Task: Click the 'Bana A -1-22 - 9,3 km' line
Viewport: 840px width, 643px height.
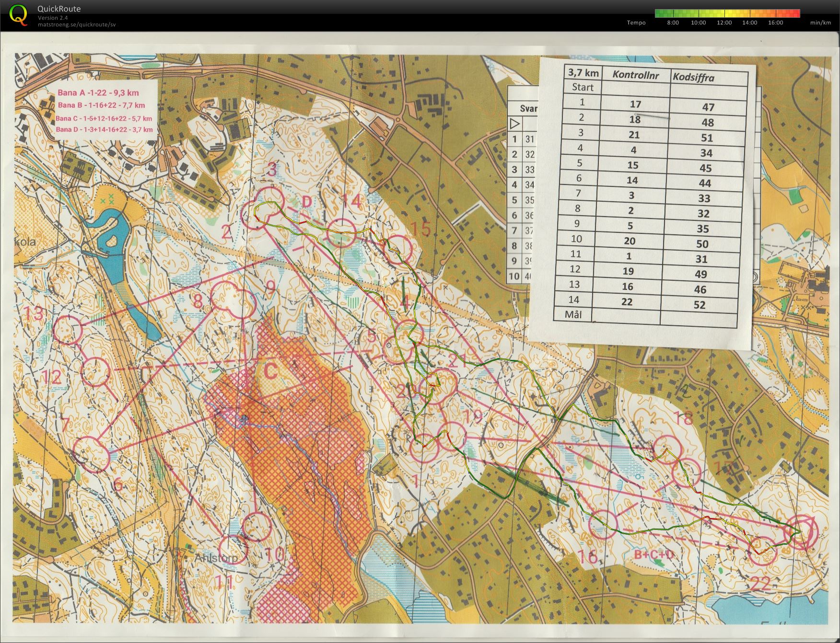Action: click(98, 93)
